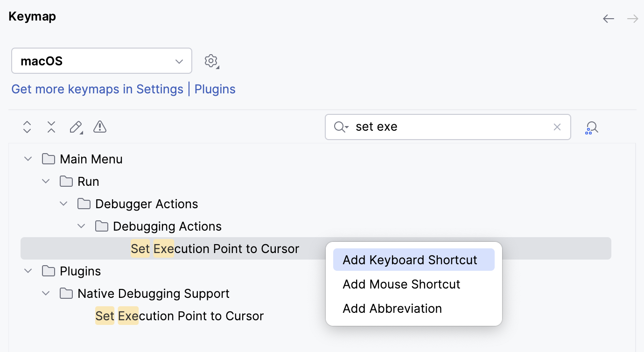Open Find Actions by Shortcut tool
Image resolution: width=644 pixels, height=352 pixels.
pyautogui.click(x=591, y=127)
